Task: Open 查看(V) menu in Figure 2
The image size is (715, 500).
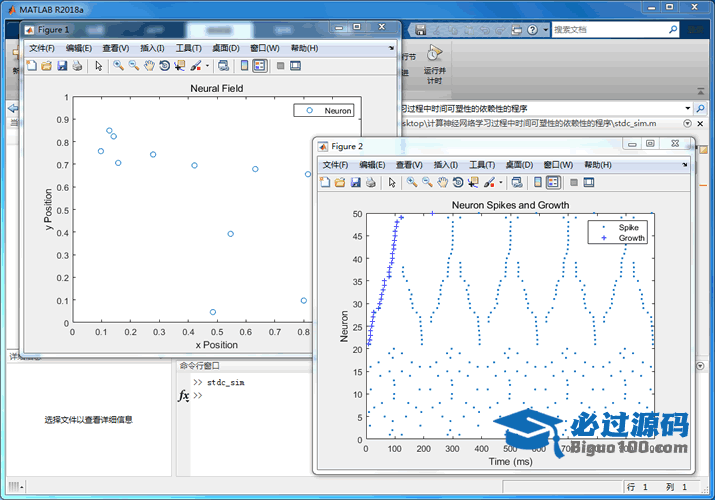Action: click(409, 165)
